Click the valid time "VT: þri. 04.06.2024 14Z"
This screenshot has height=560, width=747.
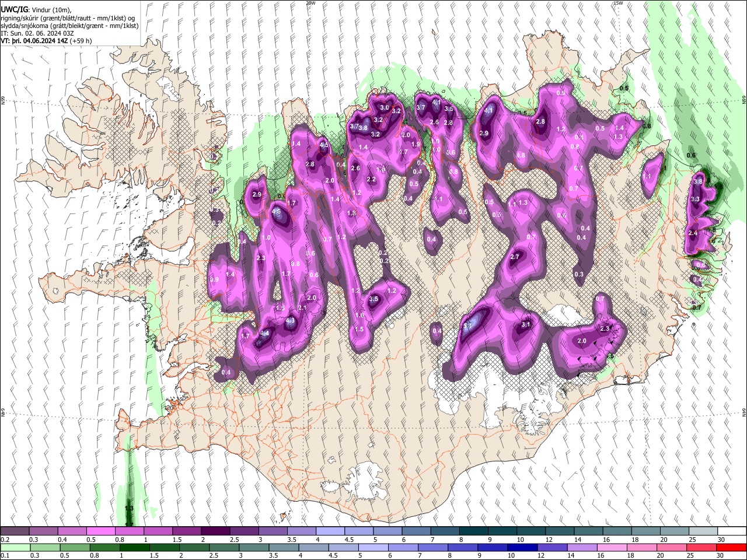click(x=34, y=41)
